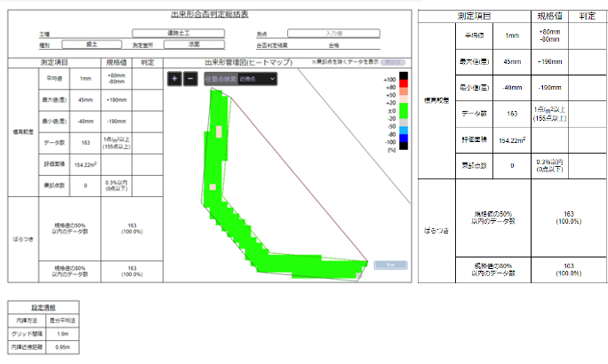Click the グリッド間隔 1.0m value cell
The height and width of the screenshot is (364, 608).
(x=62, y=334)
